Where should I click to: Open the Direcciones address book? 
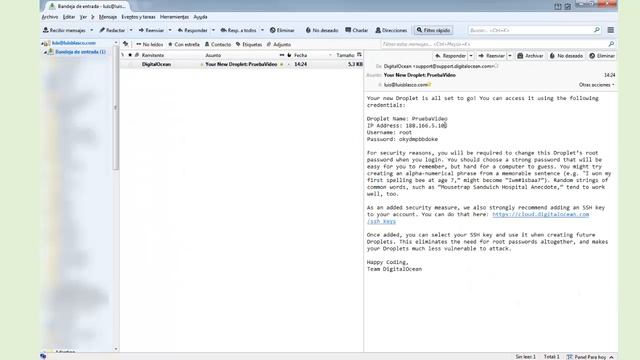(391, 30)
